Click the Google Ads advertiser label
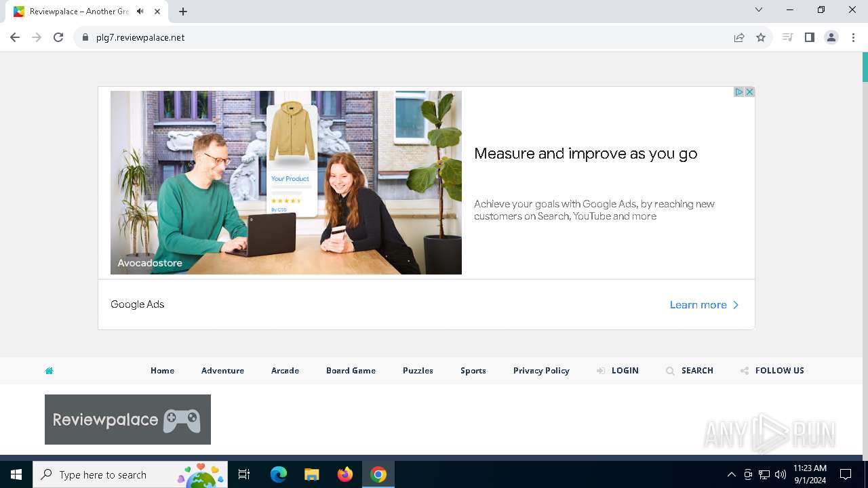 pyautogui.click(x=138, y=304)
